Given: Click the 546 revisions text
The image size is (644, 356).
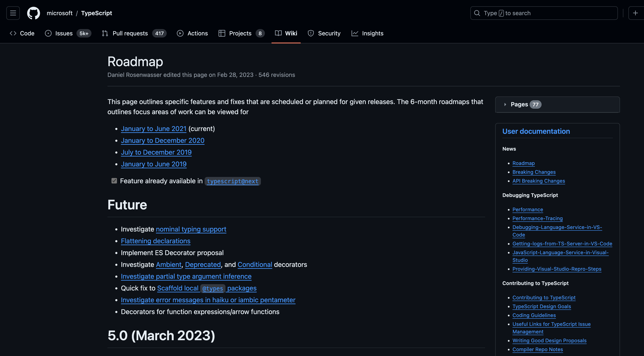Looking at the screenshot, I should tap(276, 75).
